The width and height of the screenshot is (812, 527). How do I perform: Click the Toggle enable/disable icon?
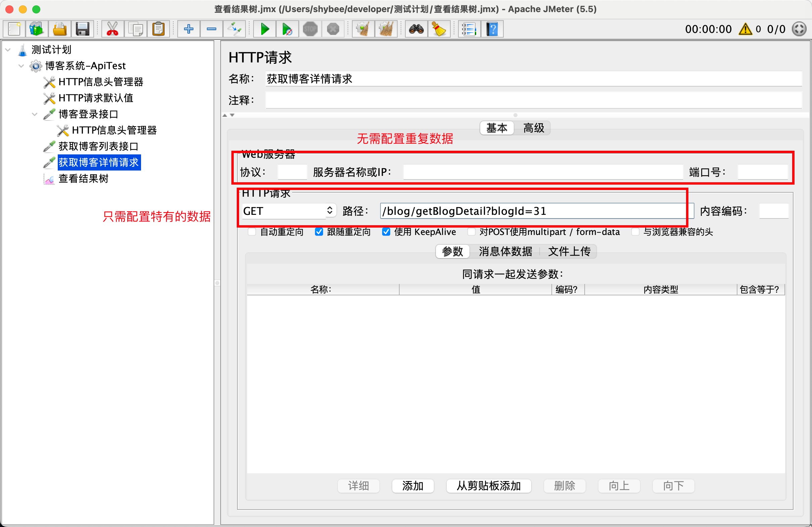(234, 29)
